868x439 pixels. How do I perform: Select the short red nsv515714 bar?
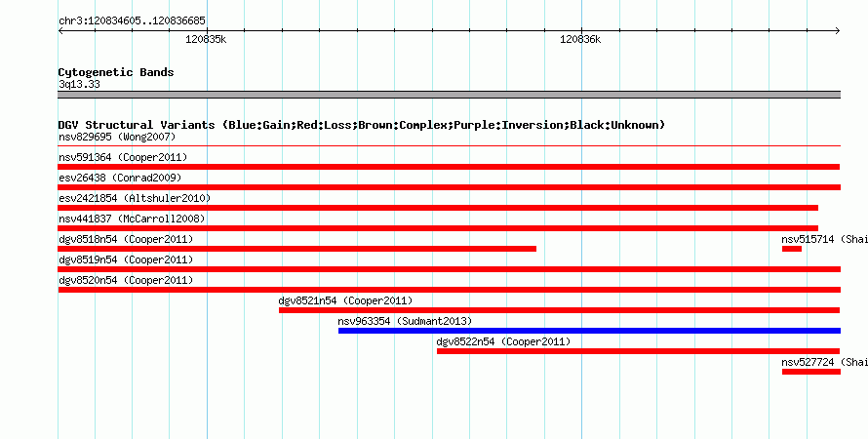(792, 249)
